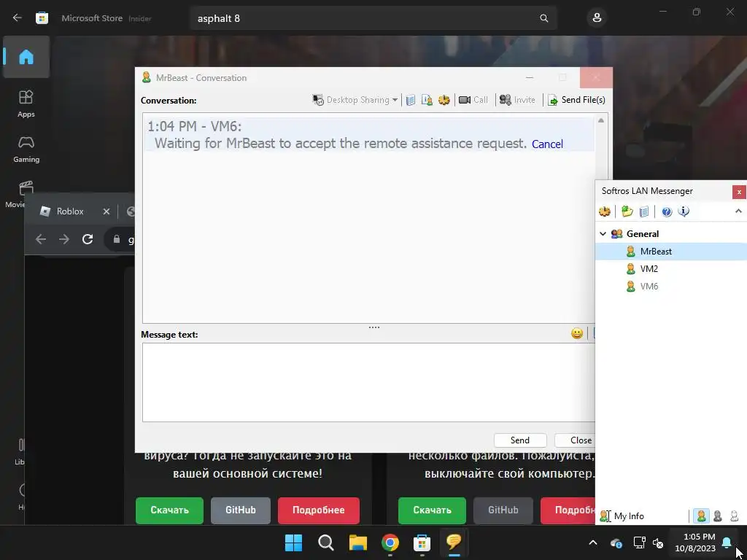Click the network monitor tray icon

click(639, 542)
